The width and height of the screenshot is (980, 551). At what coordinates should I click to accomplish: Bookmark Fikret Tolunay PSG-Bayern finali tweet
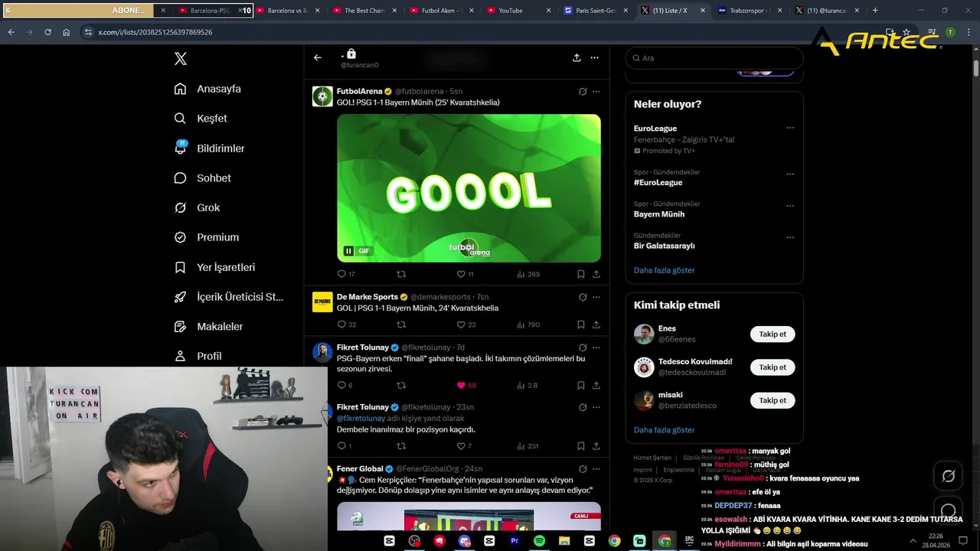click(x=580, y=385)
